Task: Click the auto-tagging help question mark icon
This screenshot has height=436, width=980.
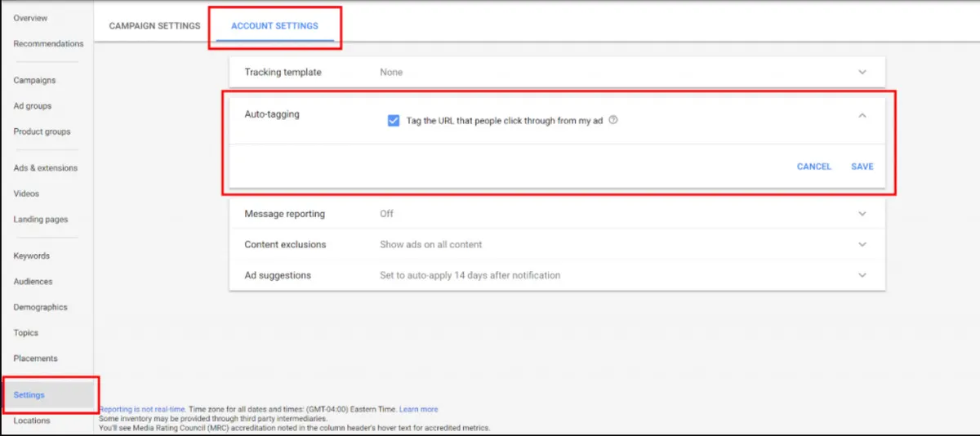Action: (613, 120)
